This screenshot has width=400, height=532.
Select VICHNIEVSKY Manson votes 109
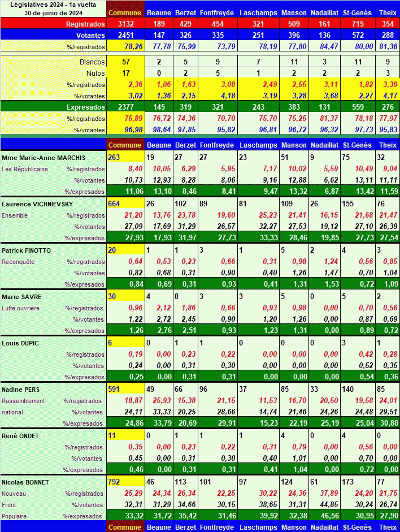[x=287, y=204]
